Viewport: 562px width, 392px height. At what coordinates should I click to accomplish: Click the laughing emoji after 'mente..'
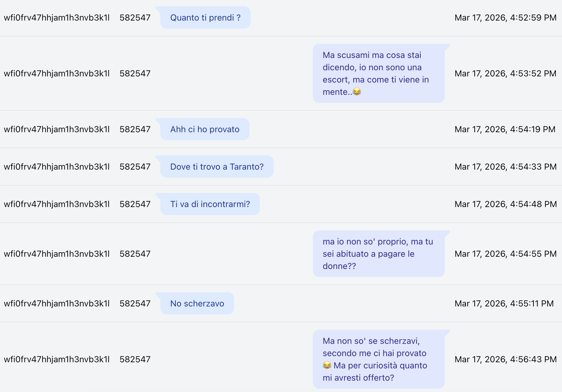(357, 92)
